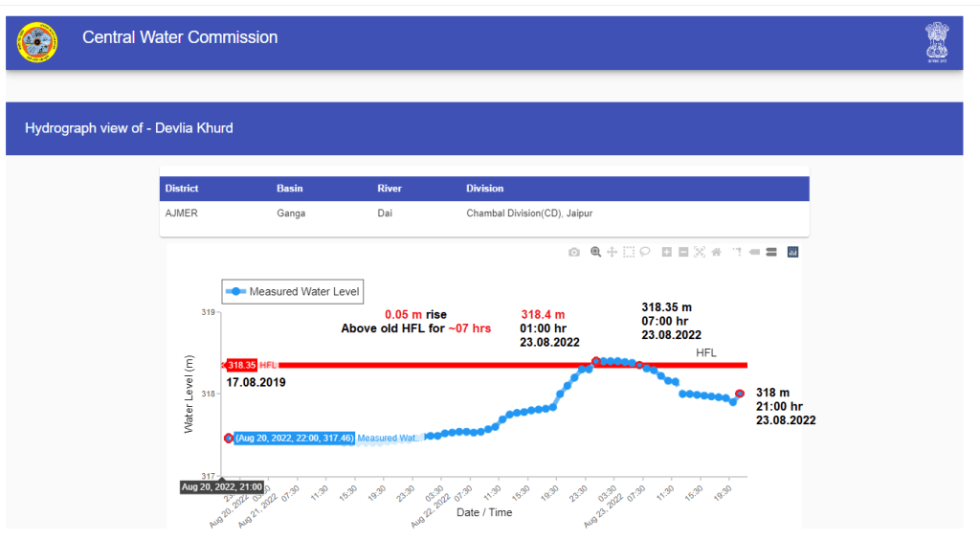Select the Zoom tool in chart toolbar
This screenshot has height=541, width=980.
(595, 252)
